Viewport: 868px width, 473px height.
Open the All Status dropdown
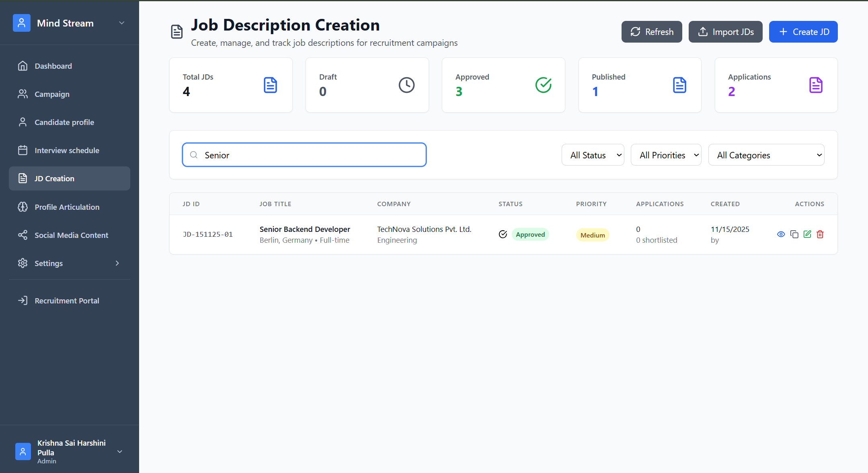(593, 155)
